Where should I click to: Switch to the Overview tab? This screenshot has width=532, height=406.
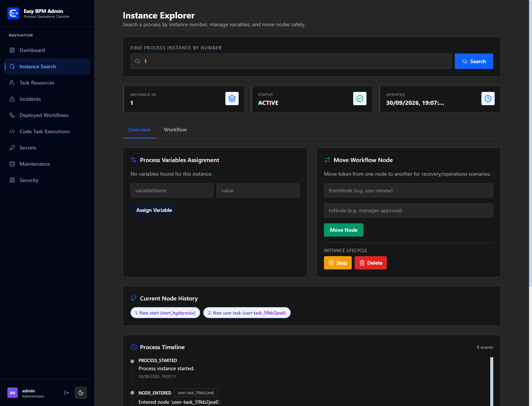point(139,130)
